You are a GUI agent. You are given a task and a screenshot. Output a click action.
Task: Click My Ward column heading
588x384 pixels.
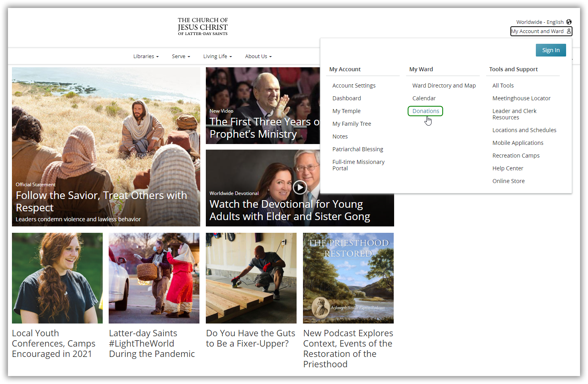[421, 69]
